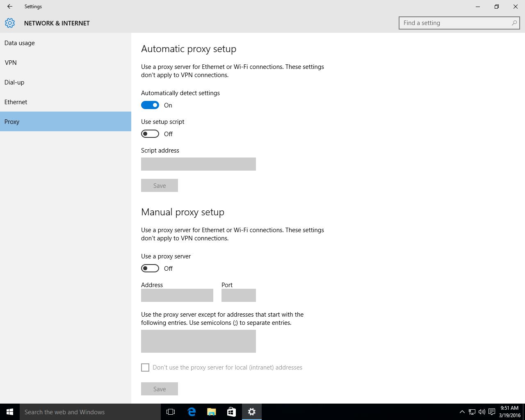
Task: Restore down the Settings window
Action: (x=497, y=7)
